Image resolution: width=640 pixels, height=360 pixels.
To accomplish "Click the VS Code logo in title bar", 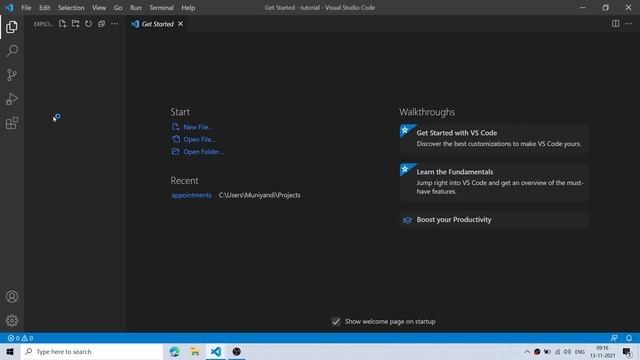I will [x=9, y=8].
